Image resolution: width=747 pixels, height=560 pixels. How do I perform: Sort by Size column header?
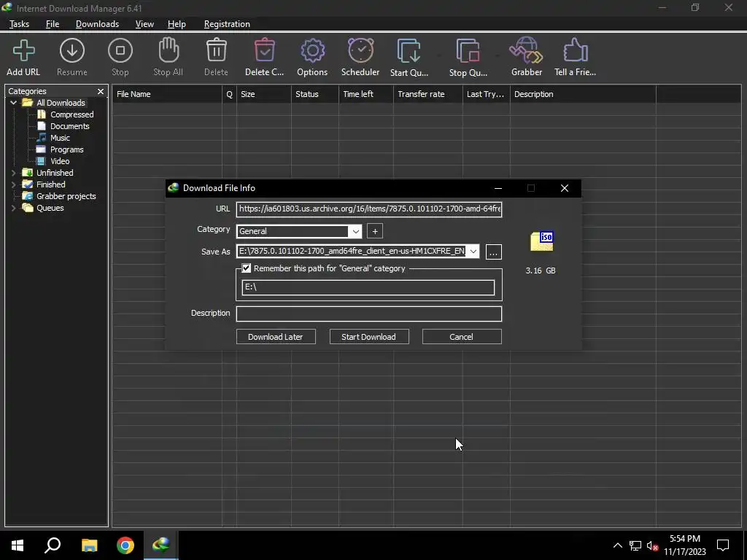point(264,94)
